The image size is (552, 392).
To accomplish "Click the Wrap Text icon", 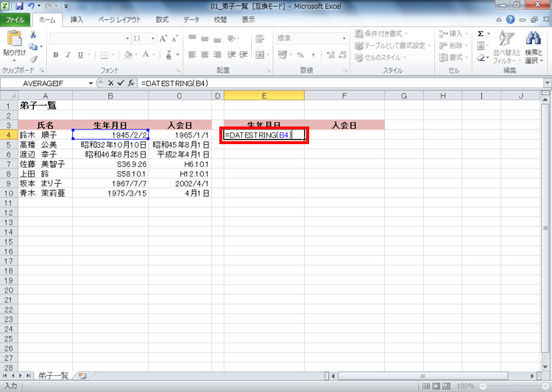I will (x=260, y=38).
